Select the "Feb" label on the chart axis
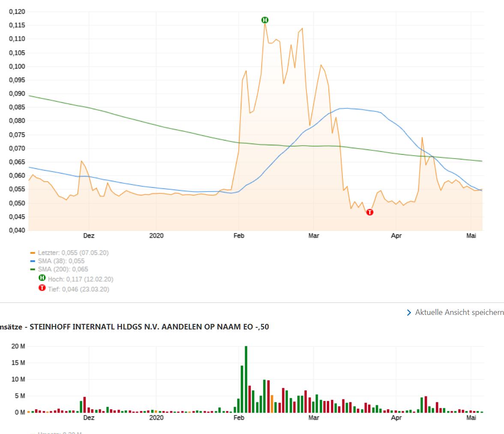504x434 pixels. [x=238, y=236]
